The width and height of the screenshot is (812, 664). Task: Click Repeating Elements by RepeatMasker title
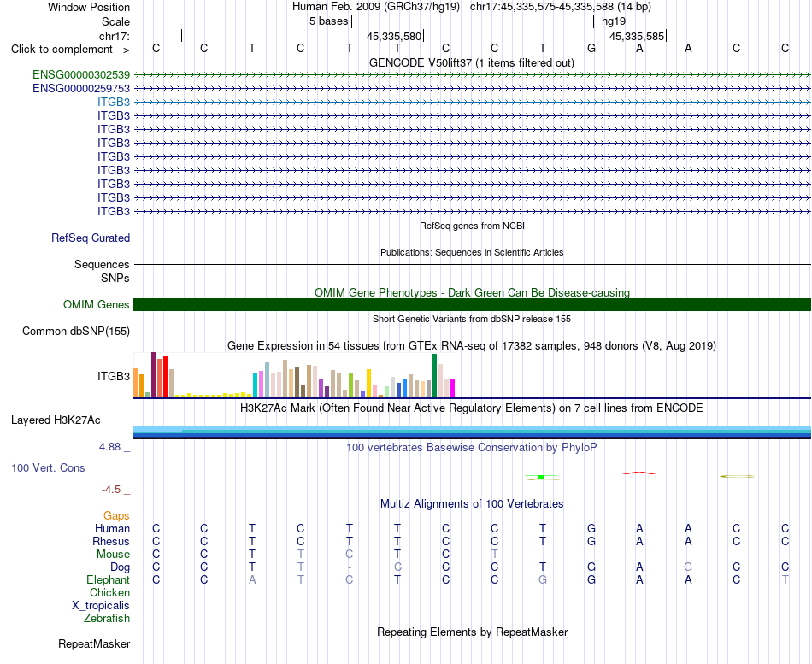point(473,632)
